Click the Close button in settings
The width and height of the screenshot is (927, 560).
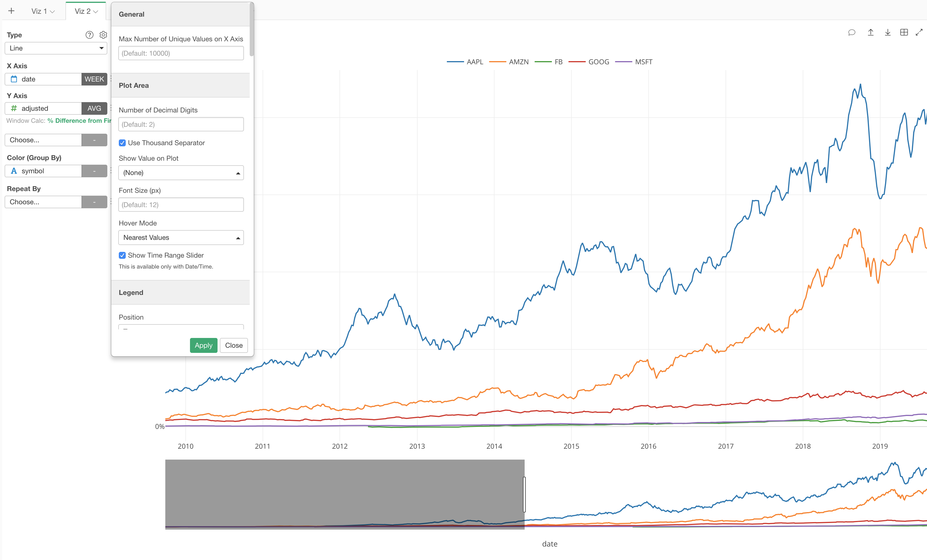[234, 345]
